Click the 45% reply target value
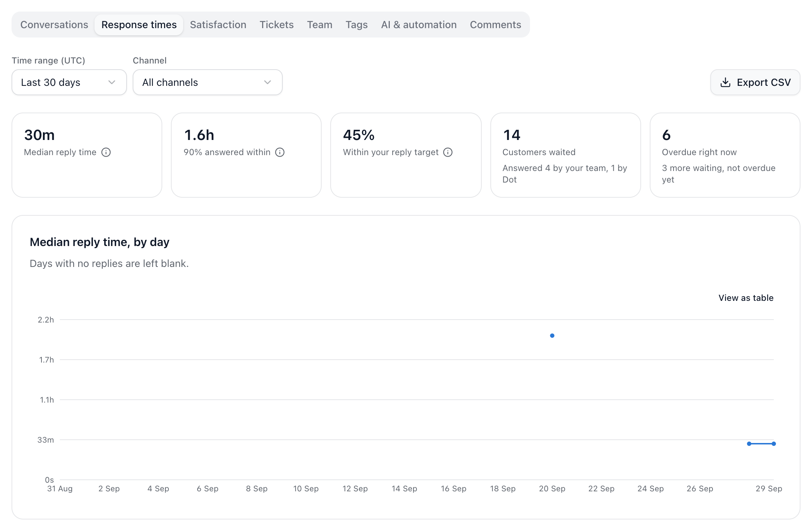This screenshot has width=812, height=531. click(359, 135)
